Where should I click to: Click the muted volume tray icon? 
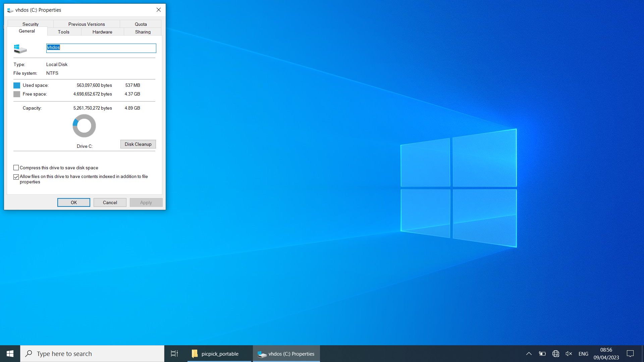569,354
